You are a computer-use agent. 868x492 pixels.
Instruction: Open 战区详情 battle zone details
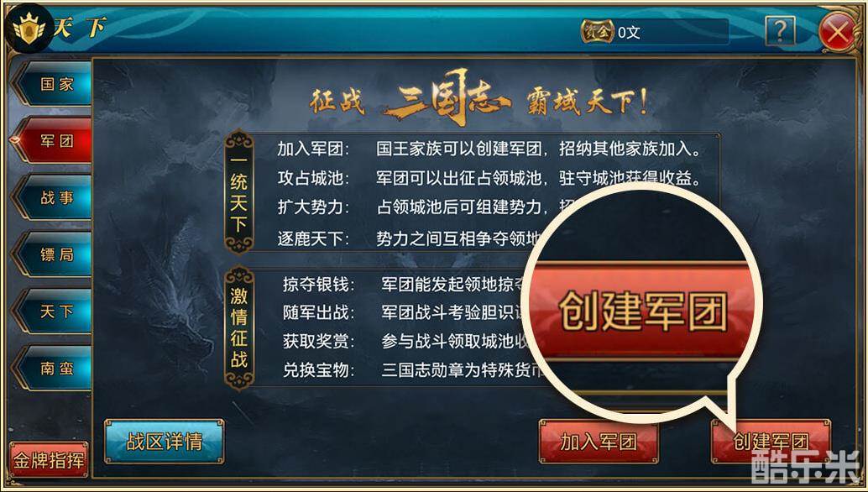point(164,442)
